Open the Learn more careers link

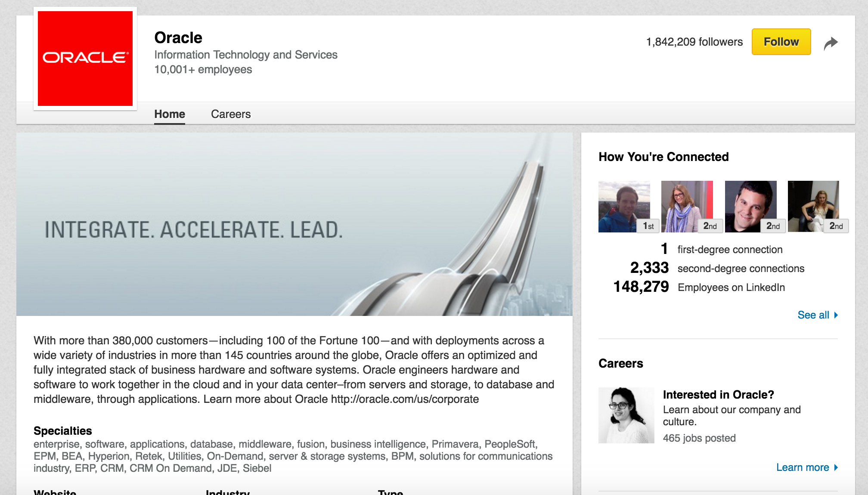(x=802, y=467)
